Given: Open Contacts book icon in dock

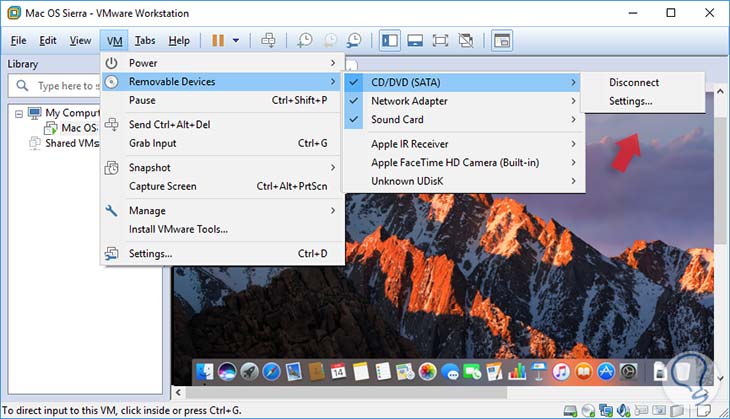Looking at the screenshot, I should (x=316, y=372).
